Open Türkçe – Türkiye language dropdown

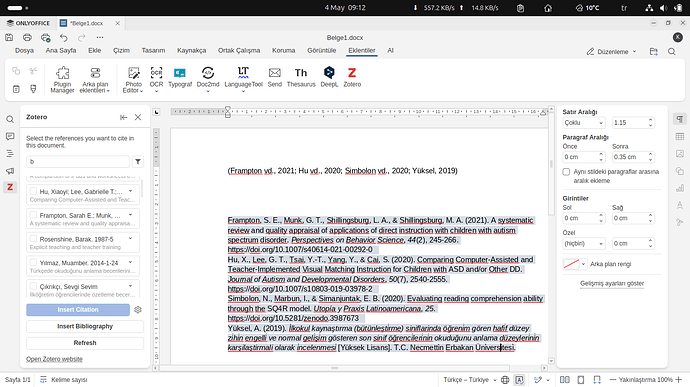pos(470,380)
